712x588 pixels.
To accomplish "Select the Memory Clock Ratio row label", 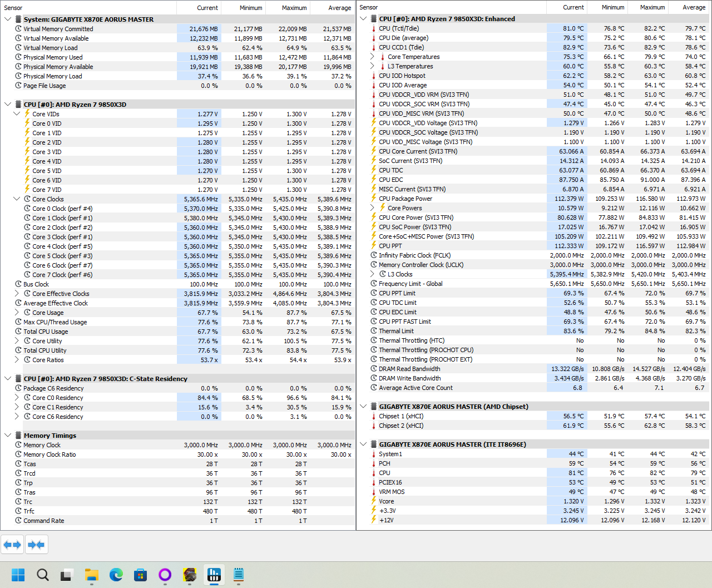I will 50,454.
